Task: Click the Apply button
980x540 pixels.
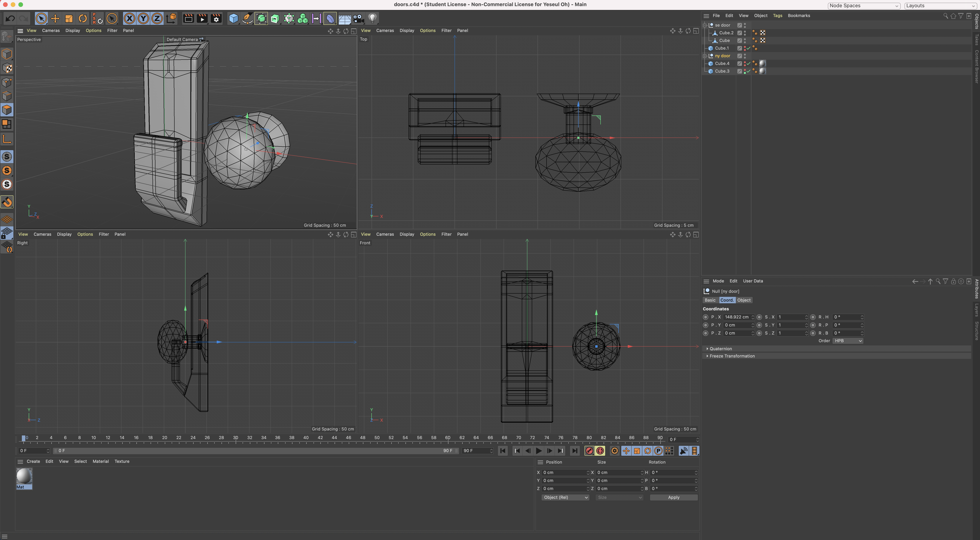Action: pos(673,497)
